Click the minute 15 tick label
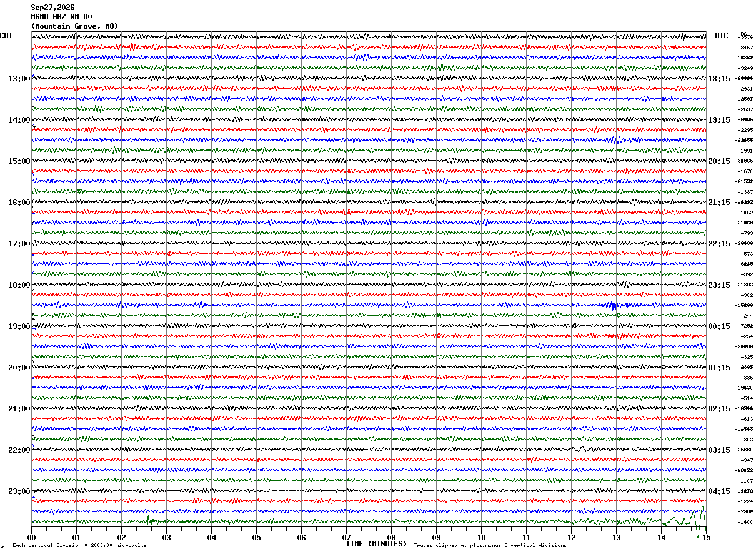 tap(706, 537)
